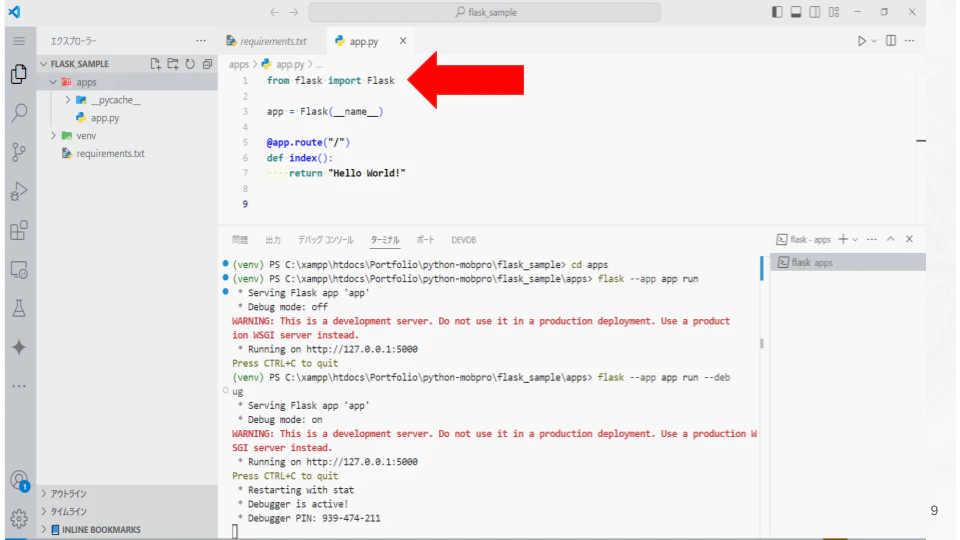Viewport: 960px width, 540px height.
Task: Open the Explorer view in activity bar
Action: (19, 74)
